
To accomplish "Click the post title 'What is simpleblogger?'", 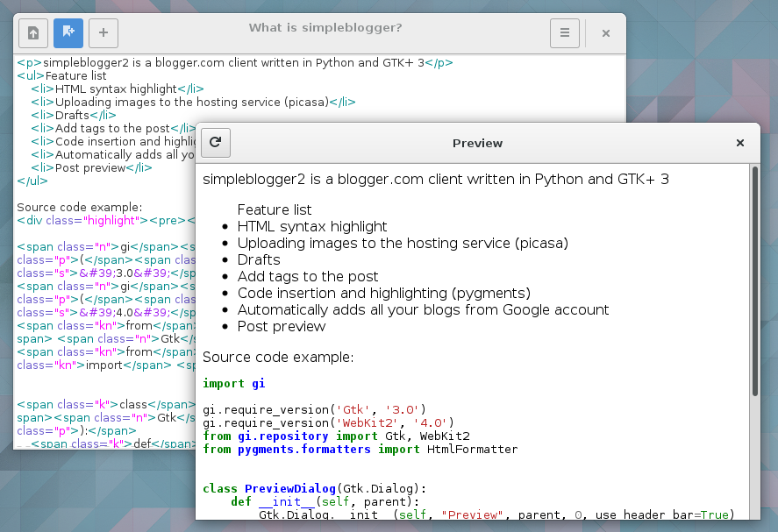I will (325, 28).
